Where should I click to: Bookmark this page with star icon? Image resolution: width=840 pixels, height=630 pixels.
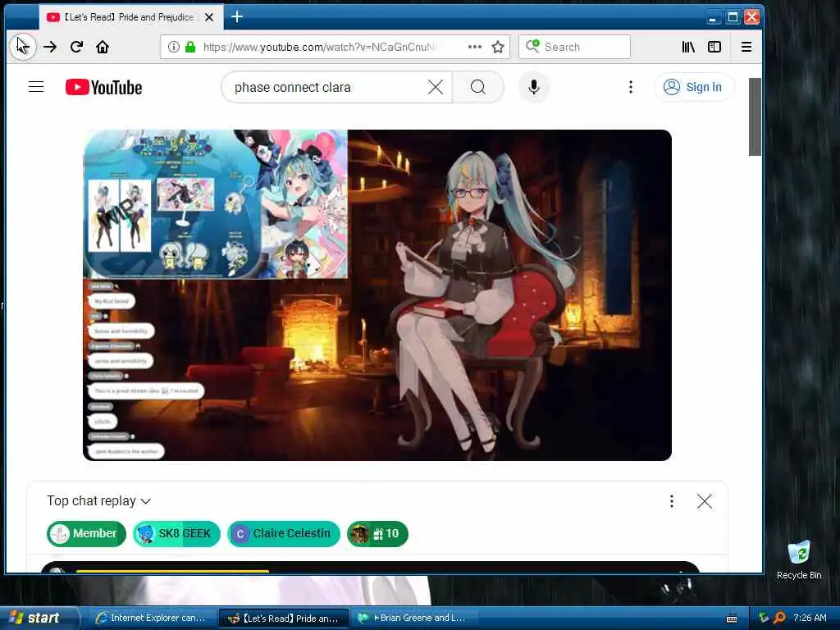pyautogui.click(x=498, y=47)
